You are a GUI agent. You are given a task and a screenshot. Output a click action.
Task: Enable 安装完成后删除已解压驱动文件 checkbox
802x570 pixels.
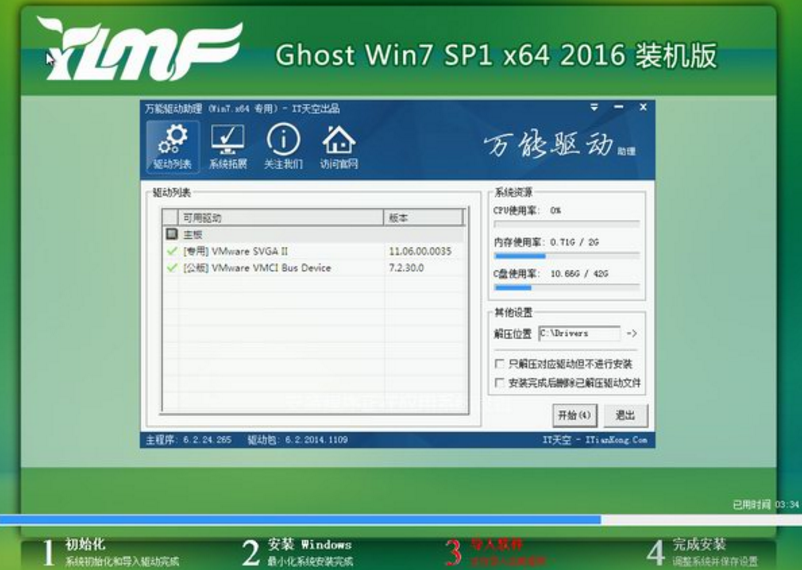click(x=499, y=383)
